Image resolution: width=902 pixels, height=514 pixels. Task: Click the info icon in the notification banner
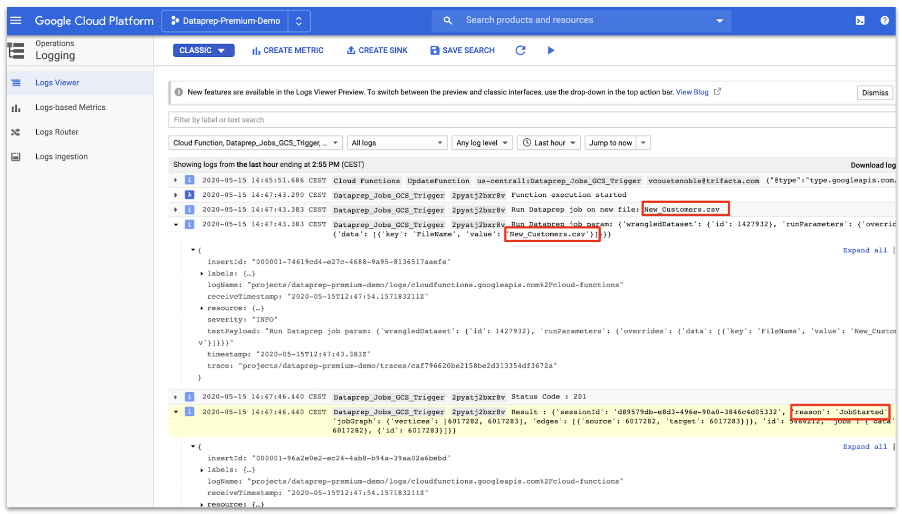(179, 92)
